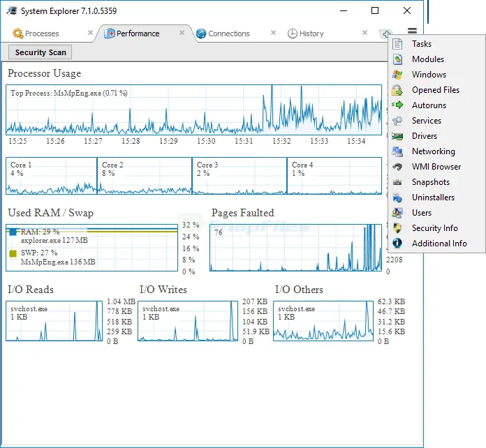
Task: Click the Core 2 usage graph
Action: [x=145, y=176]
